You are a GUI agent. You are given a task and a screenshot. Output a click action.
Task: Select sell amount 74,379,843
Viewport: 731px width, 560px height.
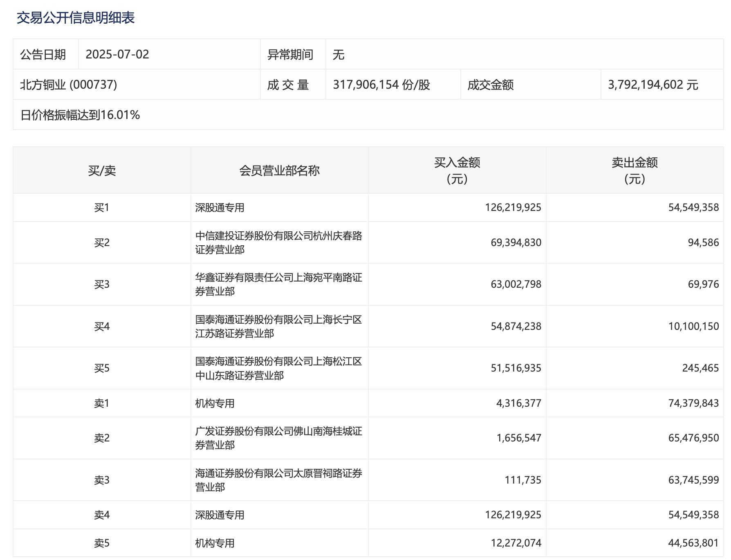tap(693, 403)
